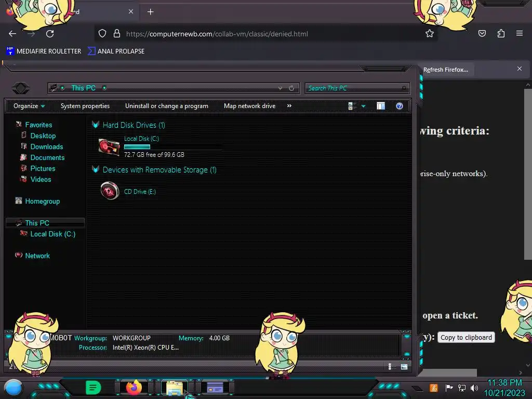The image size is (532, 399).
Task: Dismiss the Refresh Firefox notification
Action: click(x=520, y=69)
